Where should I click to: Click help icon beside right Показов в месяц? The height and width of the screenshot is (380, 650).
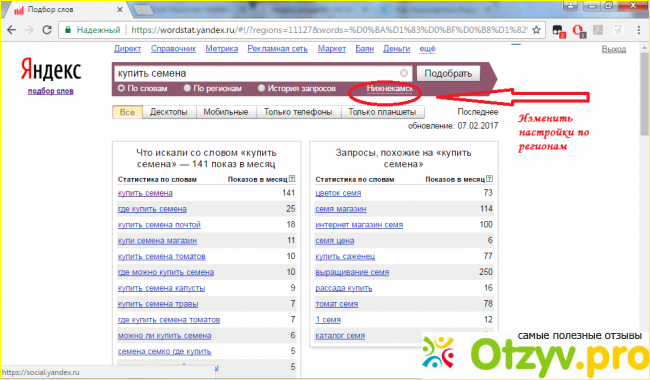click(x=490, y=179)
